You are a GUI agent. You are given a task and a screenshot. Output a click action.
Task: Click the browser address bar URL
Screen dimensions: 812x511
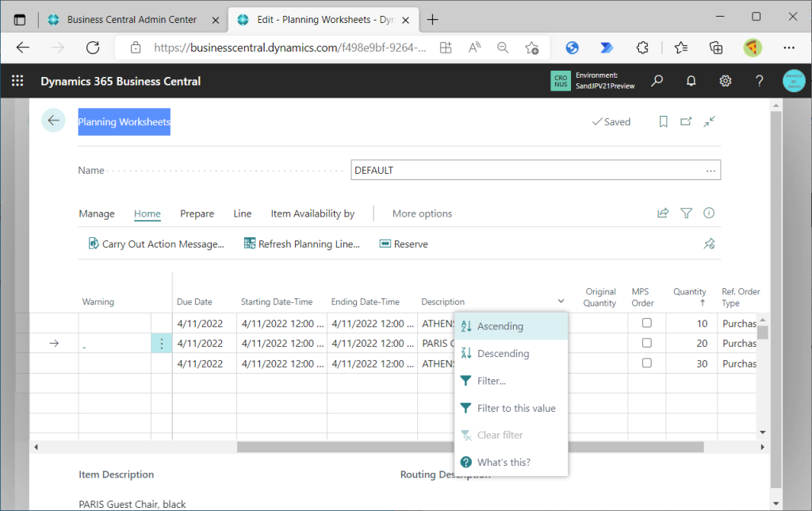290,48
